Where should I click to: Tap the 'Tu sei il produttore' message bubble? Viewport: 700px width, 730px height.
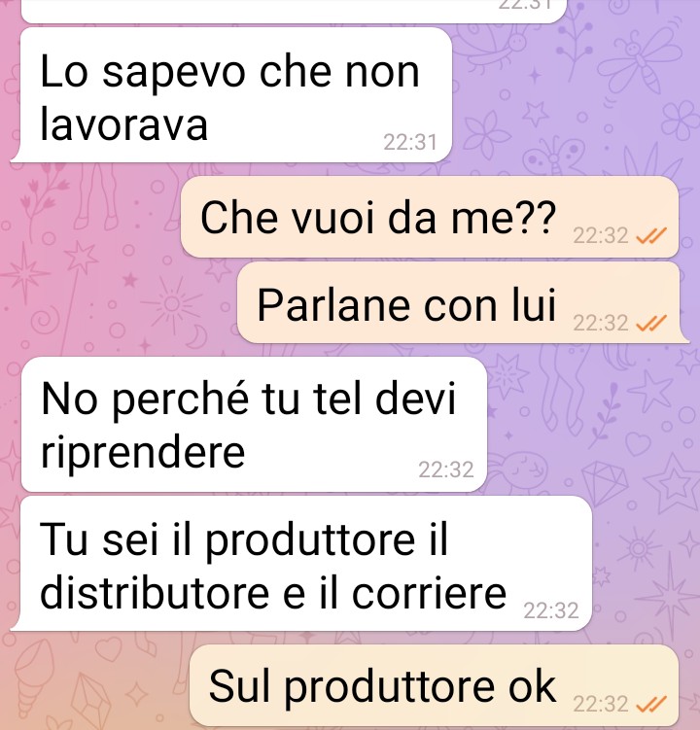click(300, 564)
